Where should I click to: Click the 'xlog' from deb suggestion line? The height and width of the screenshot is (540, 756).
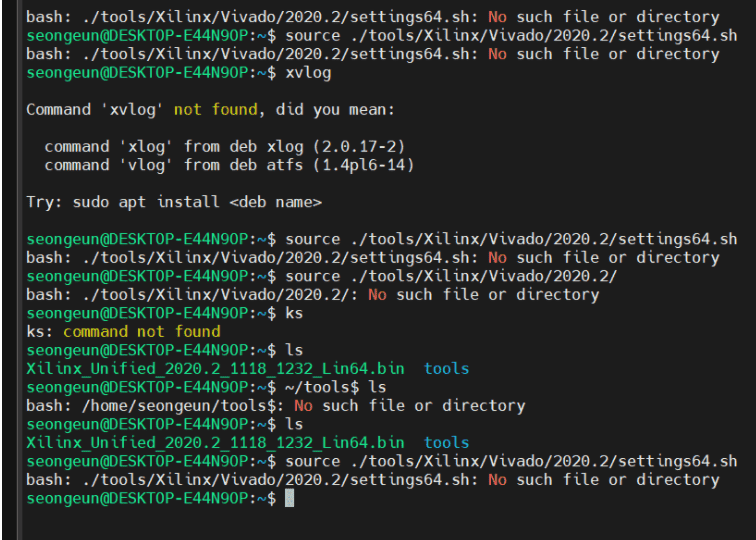(x=225, y=146)
